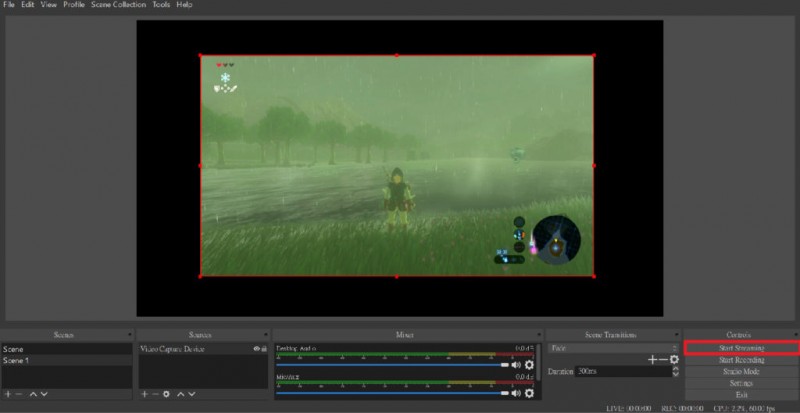Select 'Video Capture Device' source row

click(203, 349)
